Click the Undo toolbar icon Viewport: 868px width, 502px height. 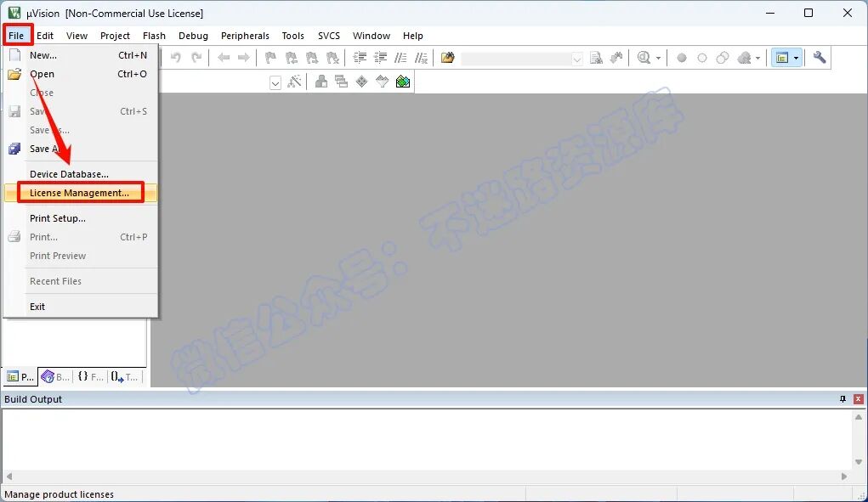[x=175, y=58]
